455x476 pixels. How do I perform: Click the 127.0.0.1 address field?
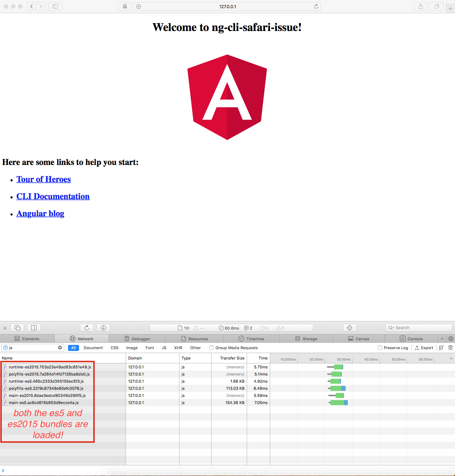point(227,6)
